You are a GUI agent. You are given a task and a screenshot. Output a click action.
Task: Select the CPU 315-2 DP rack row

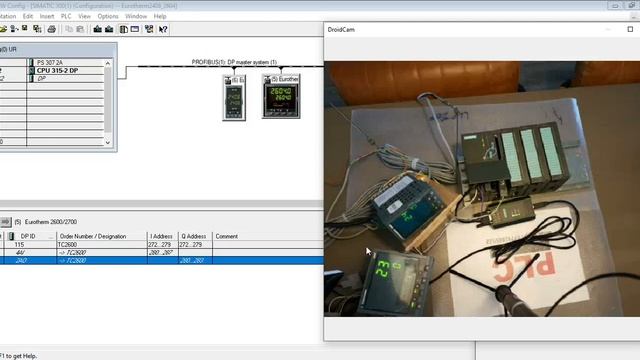(52, 70)
